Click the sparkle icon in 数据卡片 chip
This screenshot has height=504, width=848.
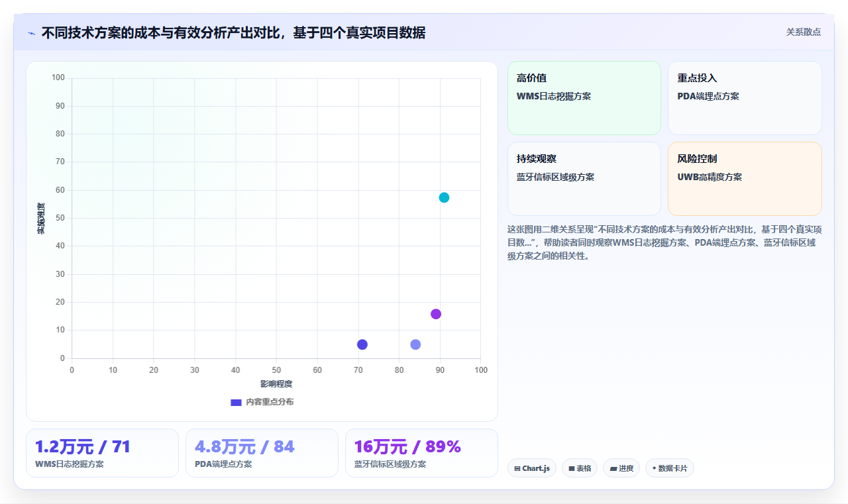click(x=654, y=468)
